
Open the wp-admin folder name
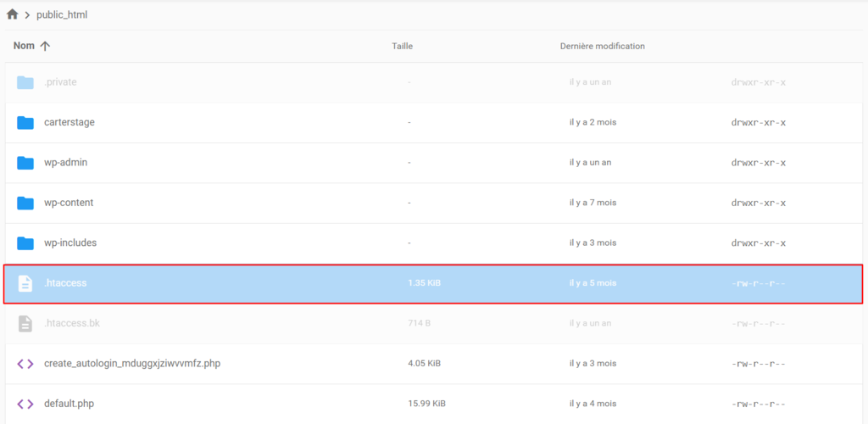pyautogui.click(x=66, y=163)
